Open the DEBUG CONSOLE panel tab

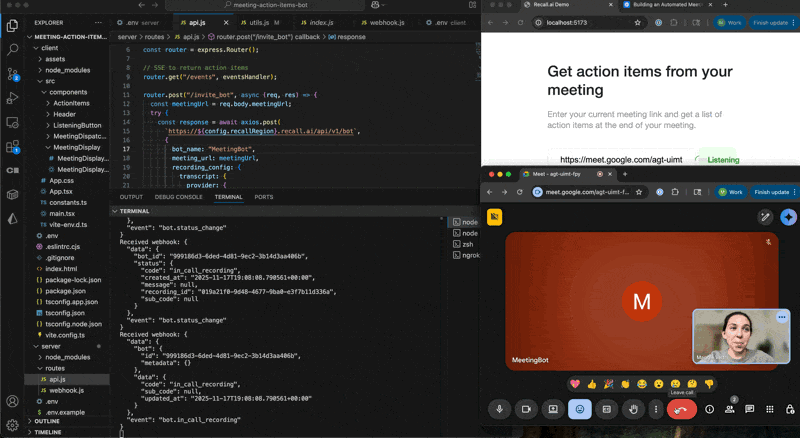point(178,197)
